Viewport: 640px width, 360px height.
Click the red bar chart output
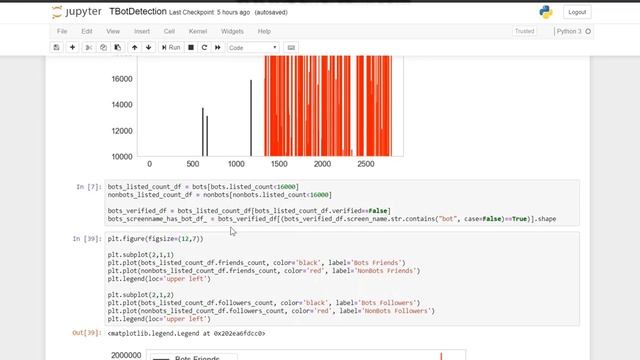[x=328, y=106]
